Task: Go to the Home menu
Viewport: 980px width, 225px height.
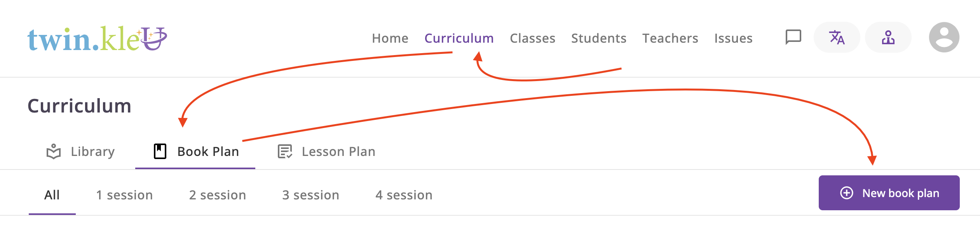Action: point(390,38)
